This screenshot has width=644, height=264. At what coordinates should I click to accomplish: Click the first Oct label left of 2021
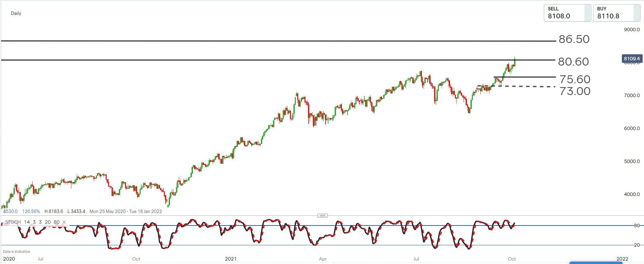136,259
